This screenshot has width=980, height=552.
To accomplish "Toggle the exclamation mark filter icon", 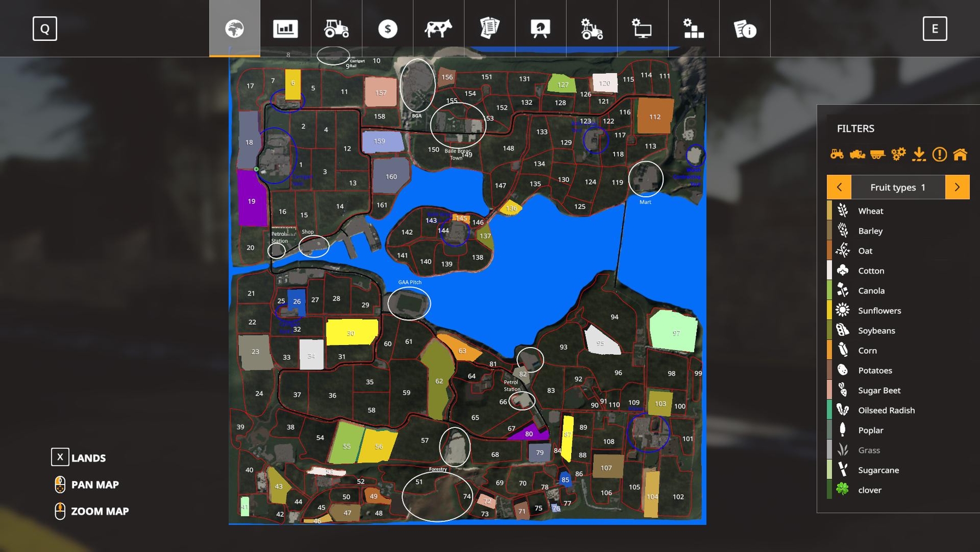I will point(940,155).
